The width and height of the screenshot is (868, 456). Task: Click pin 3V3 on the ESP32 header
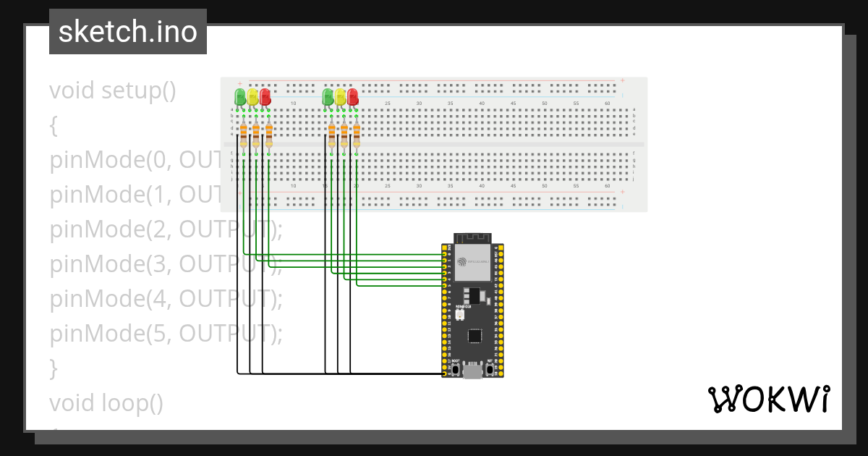pos(444,247)
